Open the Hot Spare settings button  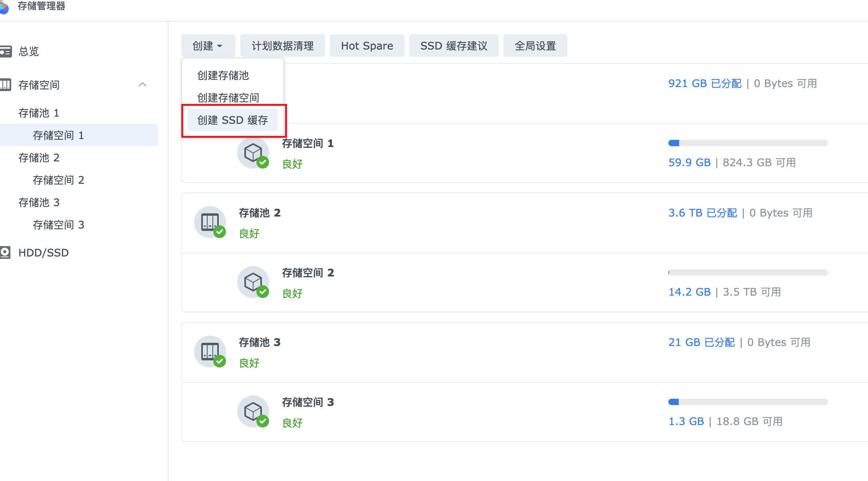367,46
